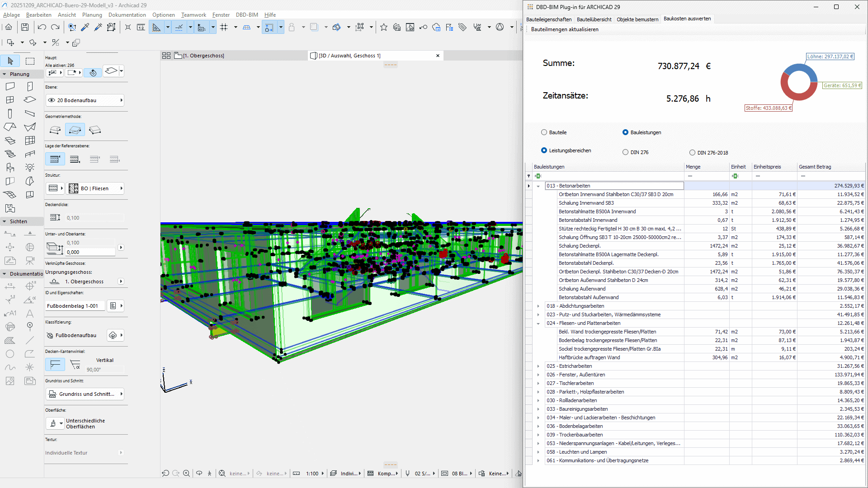Open the 1:100 scale selector
868x488 pixels.
(x=315, y=474)
